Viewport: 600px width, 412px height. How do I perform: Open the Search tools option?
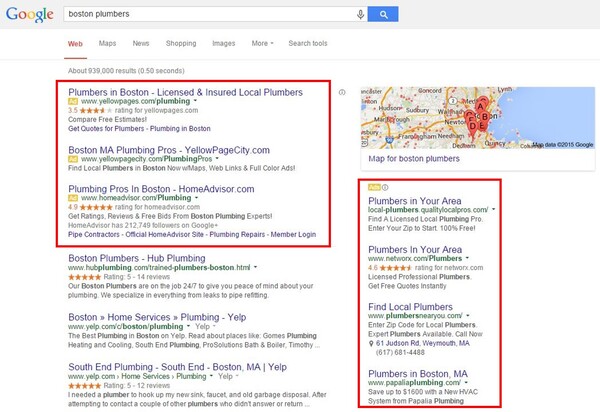307,44
